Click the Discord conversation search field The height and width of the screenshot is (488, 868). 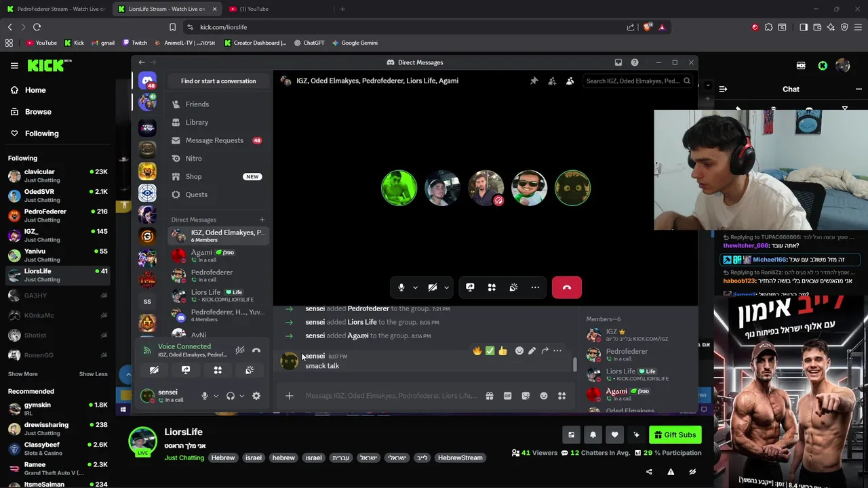637,81
